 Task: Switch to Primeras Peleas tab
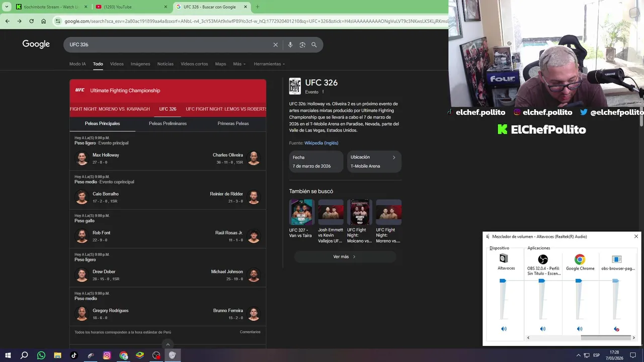[233, 123]
